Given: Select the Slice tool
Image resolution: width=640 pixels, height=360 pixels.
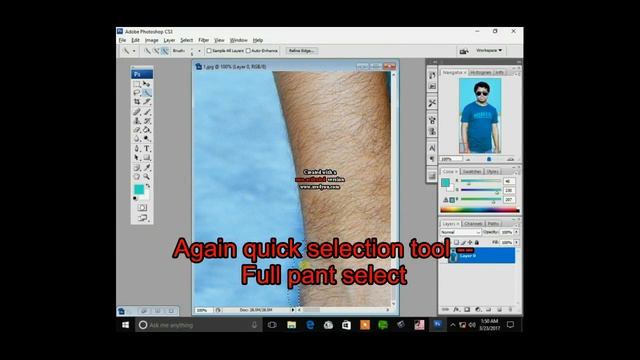Looking at the screenshot, I should pos(147,102).
